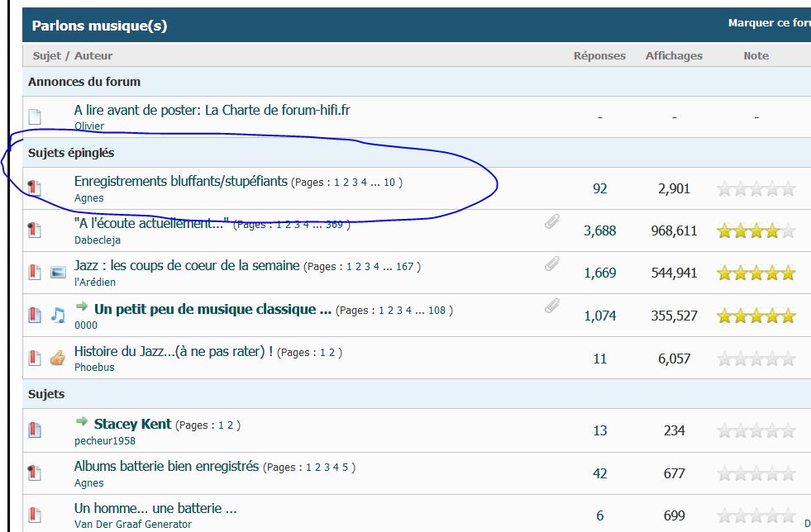Click the star rating for A l'écoute actuellement
Image resolution: width=811 pixels, height=532 pixels.
point(756,231)
